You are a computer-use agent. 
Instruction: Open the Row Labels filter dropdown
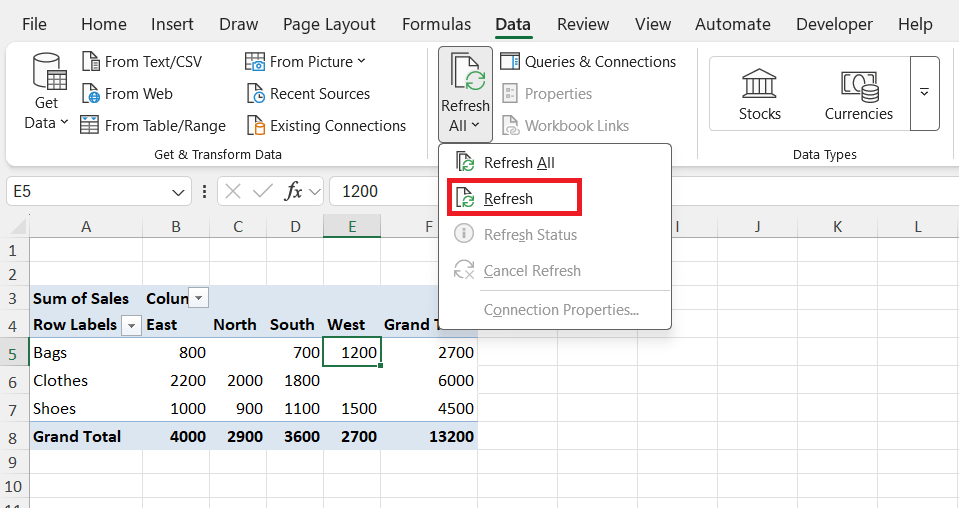(x=131, y=325)
